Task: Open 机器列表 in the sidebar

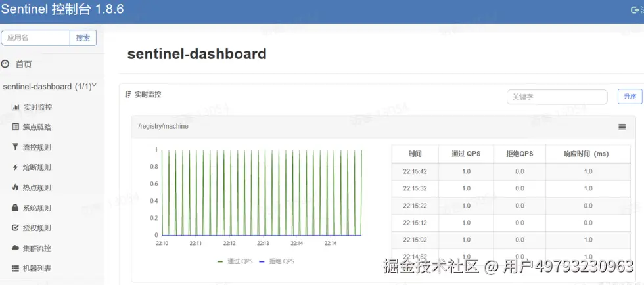Action: pyautogui.click(x=37, y=268)
